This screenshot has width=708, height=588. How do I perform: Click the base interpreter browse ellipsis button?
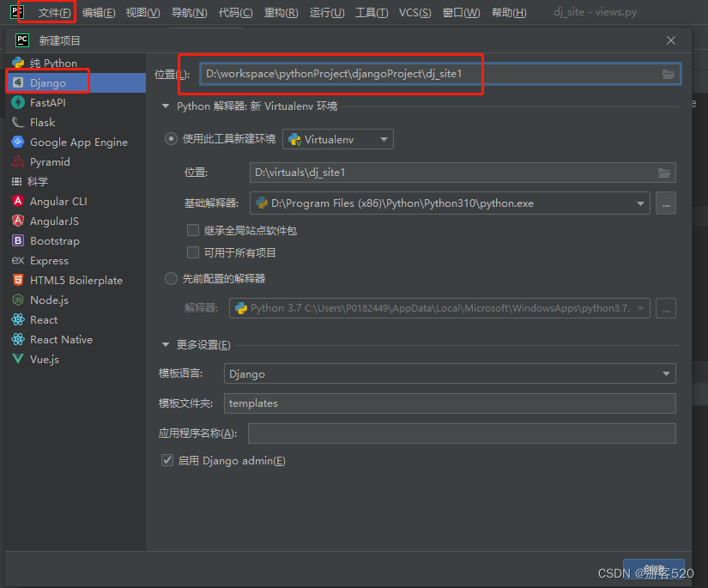[666, 203]
